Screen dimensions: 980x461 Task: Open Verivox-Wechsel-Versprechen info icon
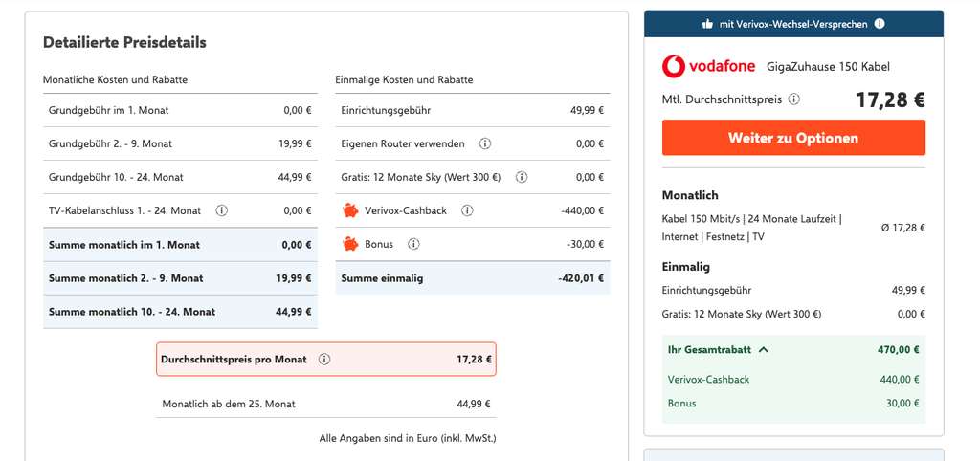pos(880,24)
